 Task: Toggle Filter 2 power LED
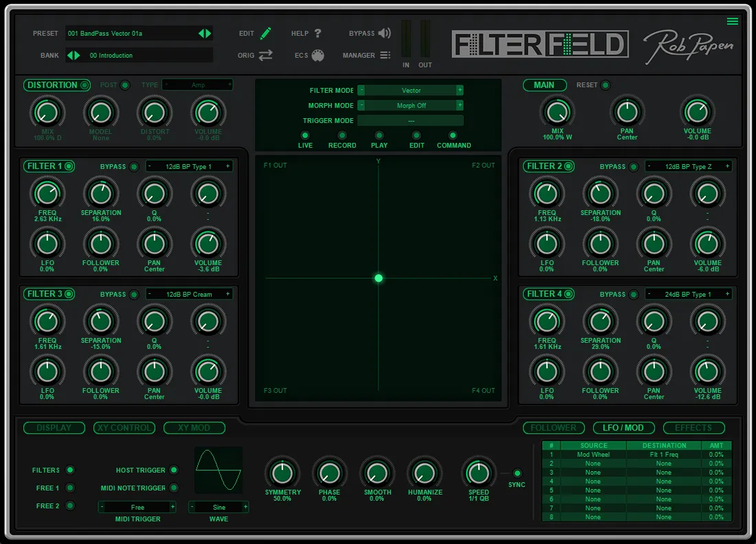(x=568, y=166)
